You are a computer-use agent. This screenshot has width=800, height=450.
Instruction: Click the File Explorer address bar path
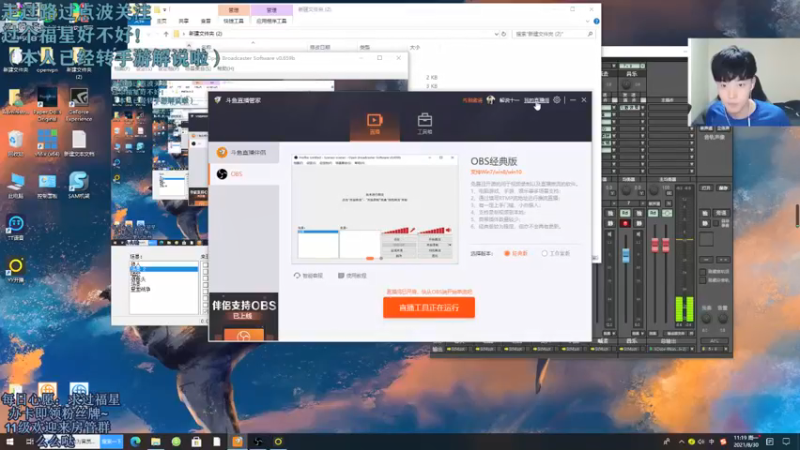pyautogui.click(x=205, y=34)
